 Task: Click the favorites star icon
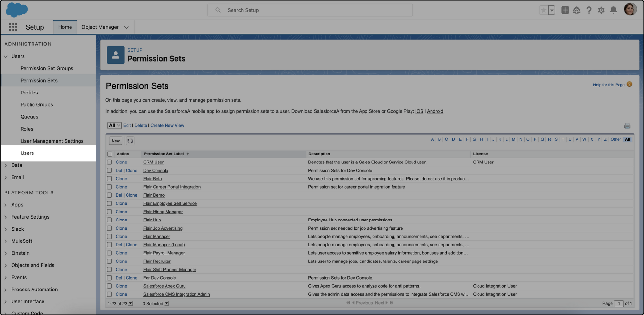[544, 10]
